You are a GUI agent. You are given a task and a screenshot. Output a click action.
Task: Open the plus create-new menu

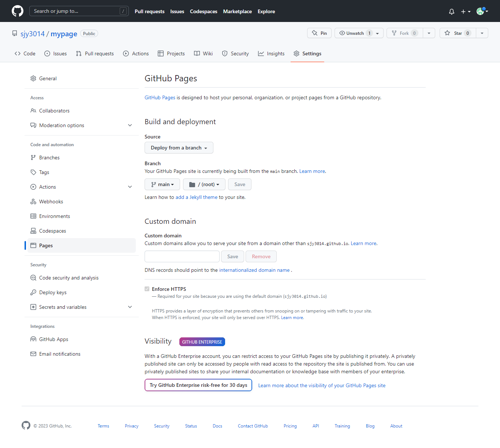(x=466, y=11)
